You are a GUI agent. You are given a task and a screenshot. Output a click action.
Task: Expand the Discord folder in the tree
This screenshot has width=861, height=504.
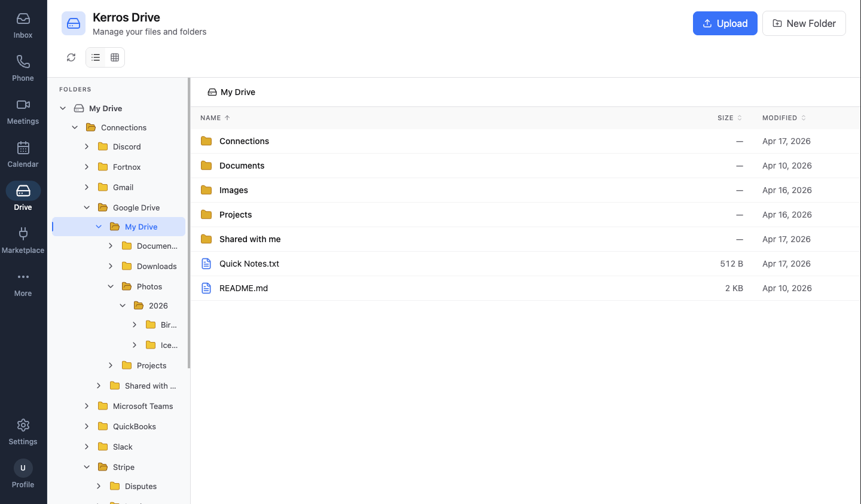click(x=87, y=146)
